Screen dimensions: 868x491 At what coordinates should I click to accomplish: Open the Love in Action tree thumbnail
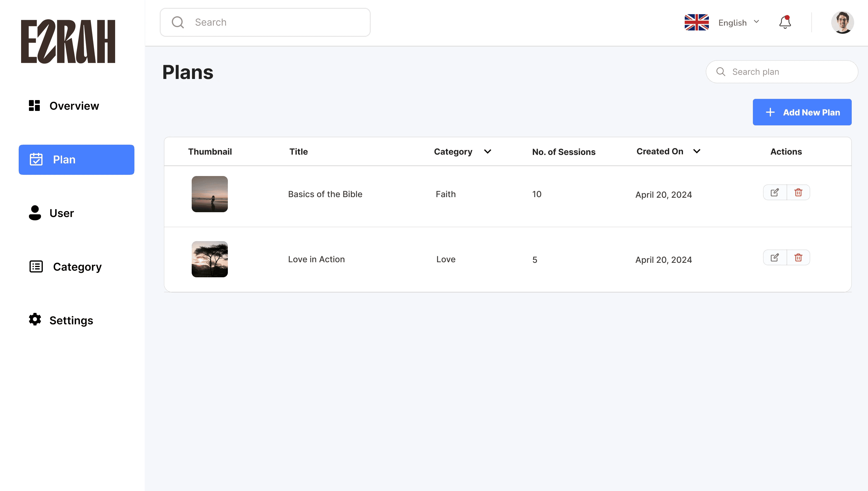click(x=210, y=259)
